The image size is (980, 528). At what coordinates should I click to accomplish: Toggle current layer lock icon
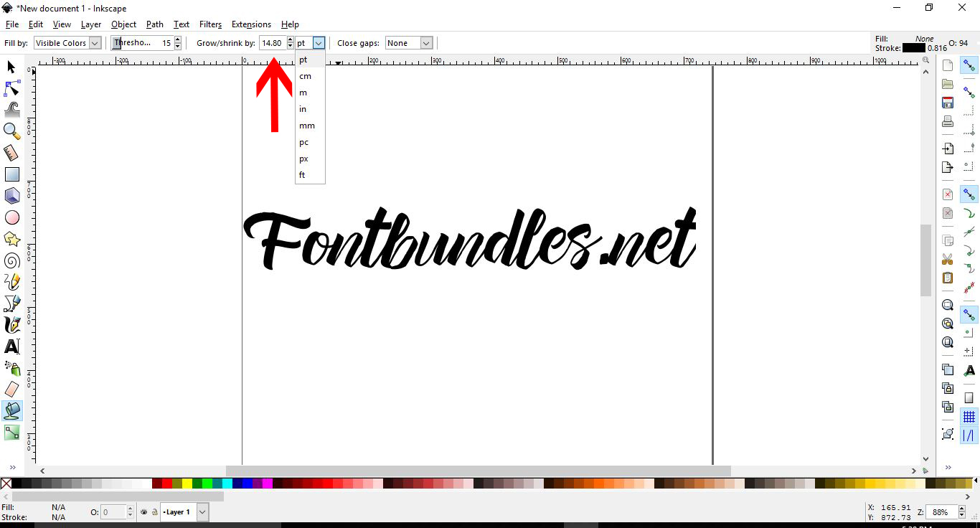coord(154,512)
